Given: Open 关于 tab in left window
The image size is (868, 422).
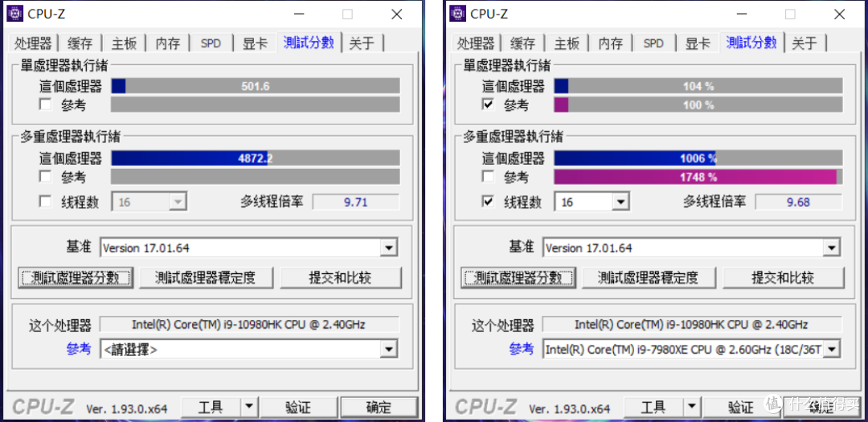Looking at the screenshot, I should (x=362, y=43).
